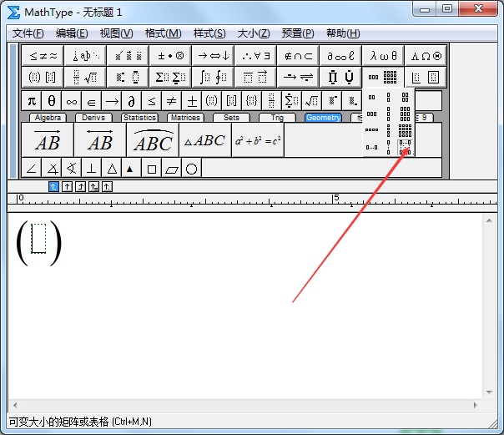Insert the theta symbol

coord(52,101)
